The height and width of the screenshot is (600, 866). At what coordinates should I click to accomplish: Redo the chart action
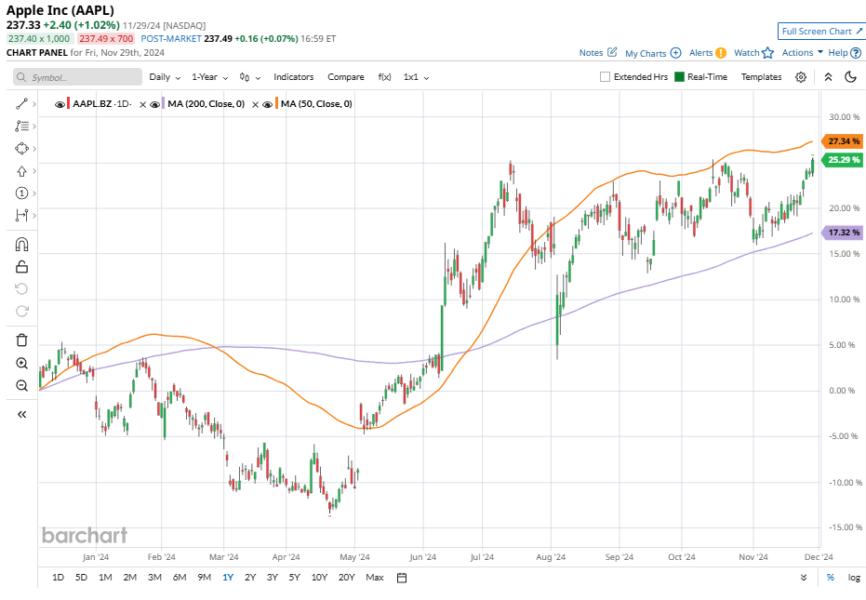click(22, 311)
